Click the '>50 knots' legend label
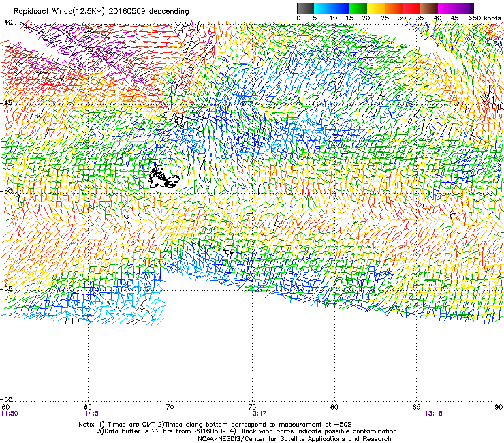Image resolution: width=504 pixels, height=443 pixels. pyautogui.click(x=484, y=18)
